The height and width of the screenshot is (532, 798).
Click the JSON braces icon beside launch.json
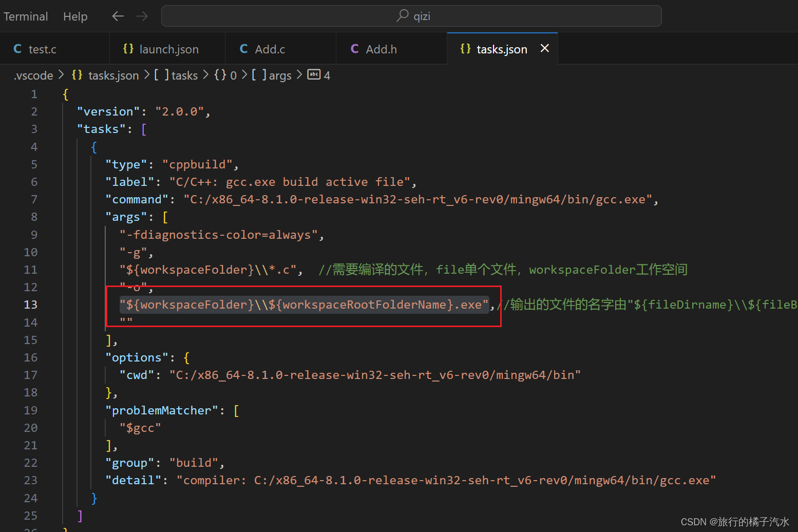pyautogui.click(x=128, y=49)
